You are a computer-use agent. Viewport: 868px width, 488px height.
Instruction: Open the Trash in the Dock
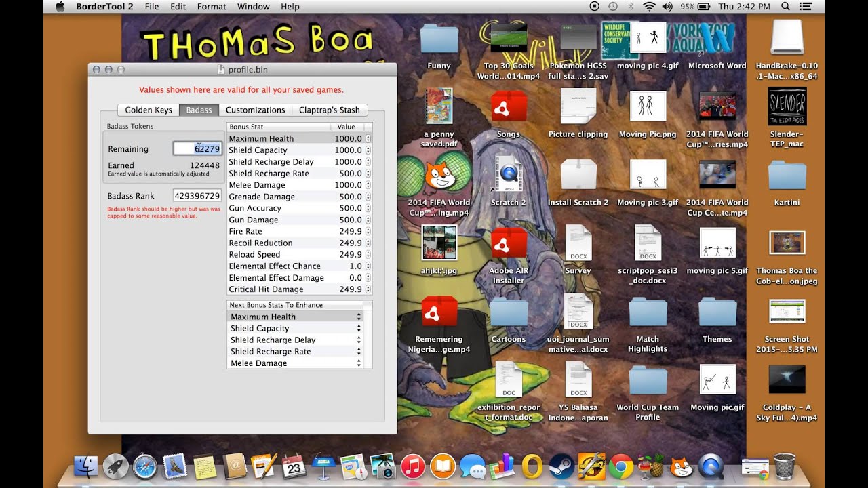click(x=785, y=466)
